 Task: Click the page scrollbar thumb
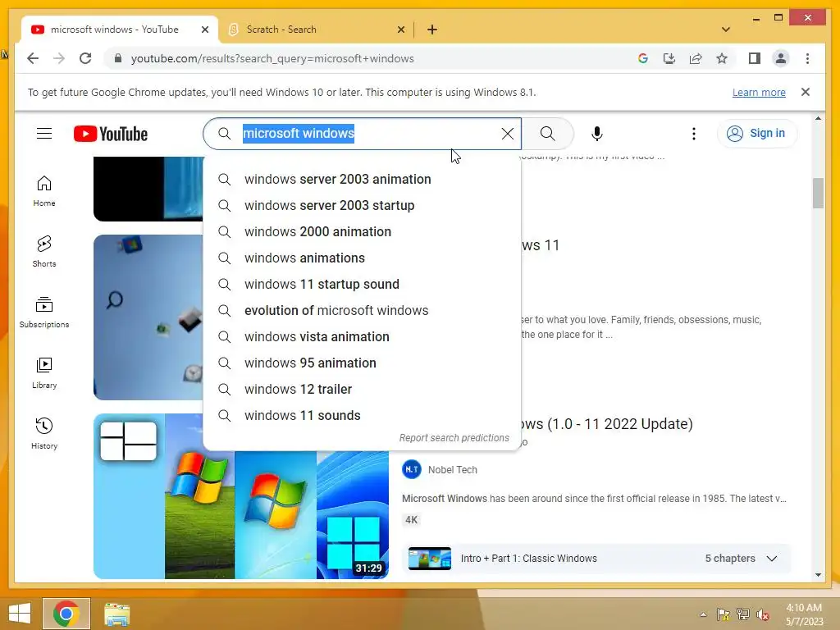[x=818, y=194]
